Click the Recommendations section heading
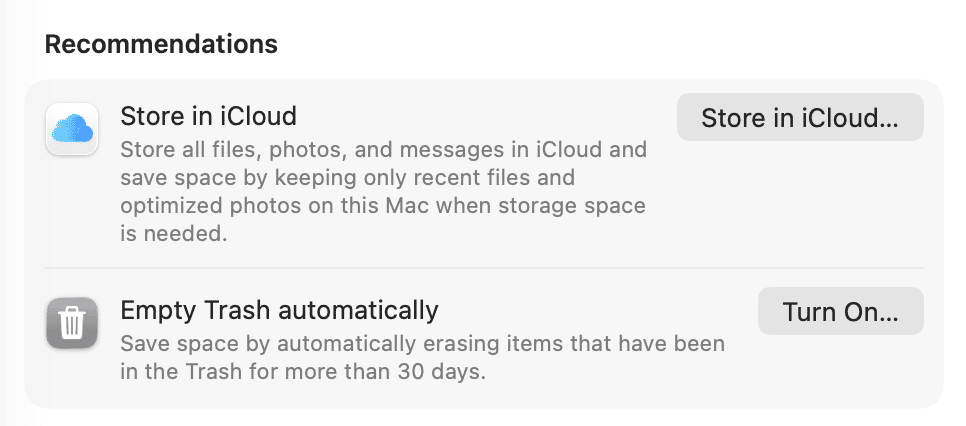Viewport: 966px width, 426px height. (x=161, y=44)
